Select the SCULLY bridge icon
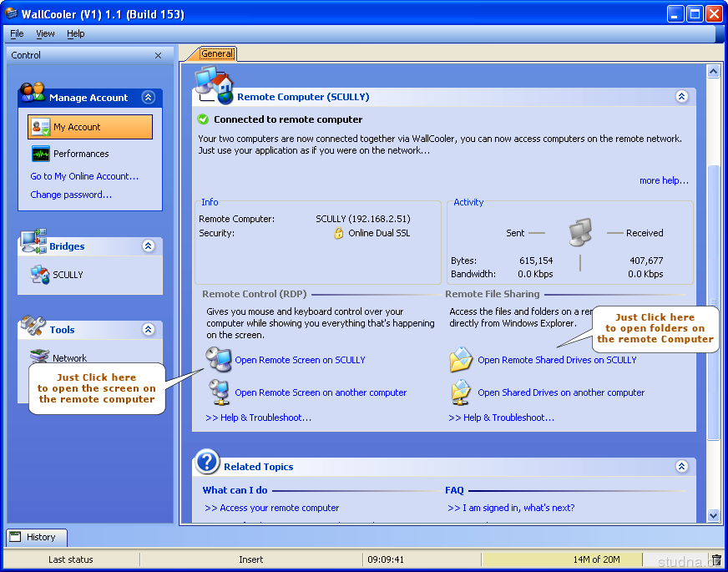This screenshot has width=728, height=572. tap(39, 275)
